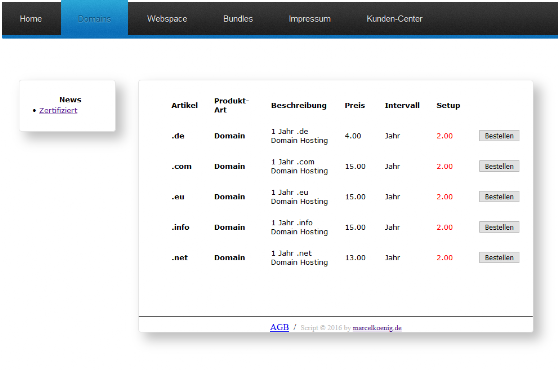558x370 pixels.
Task: Open the Bundles menu item
Action: 238,19
